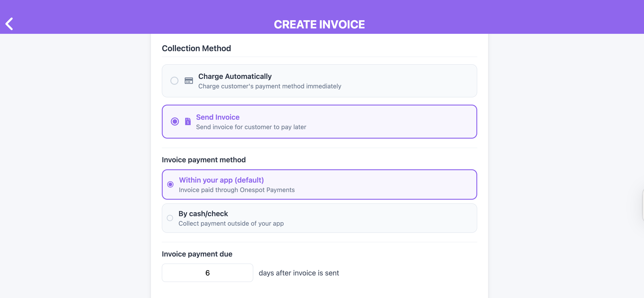Click the credit card icon
The height and width of the screenshot is (298, 644).
[189, 81]
